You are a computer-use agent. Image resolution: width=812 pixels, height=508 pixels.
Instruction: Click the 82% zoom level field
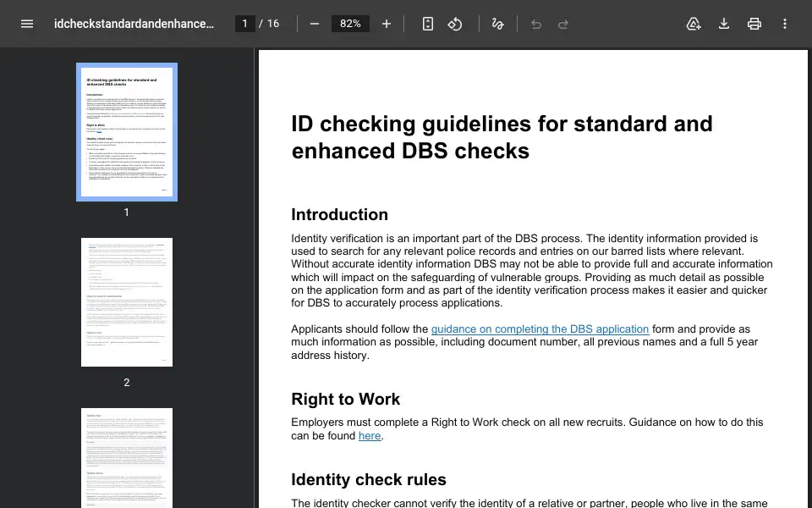coord(350,24)
